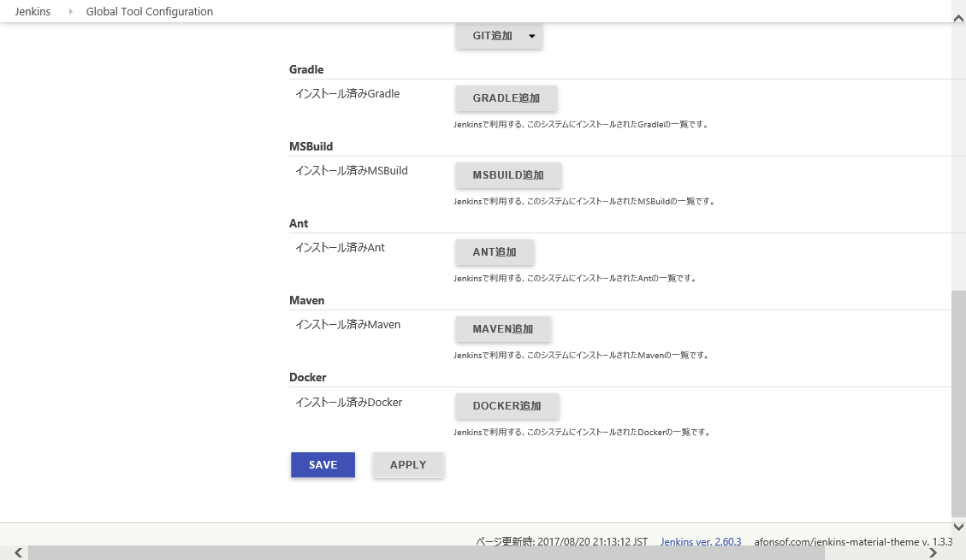The width and height of the screenshot is (966, 560).
Task: Save the tool configuration
Action: pyautogui.click(x=323, y=464)
